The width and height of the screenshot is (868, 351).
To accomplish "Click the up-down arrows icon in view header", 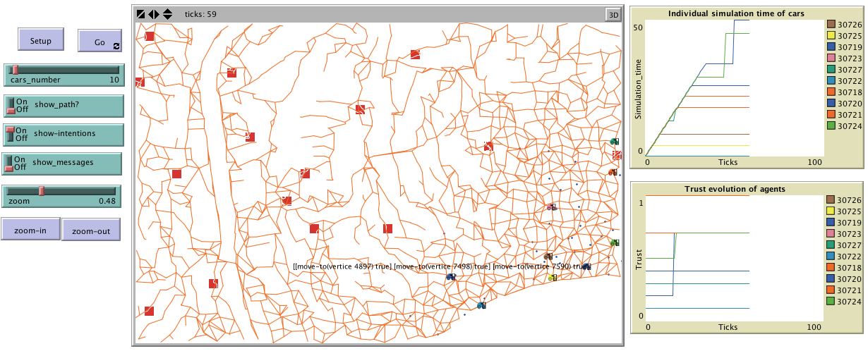I will [167, 14].
